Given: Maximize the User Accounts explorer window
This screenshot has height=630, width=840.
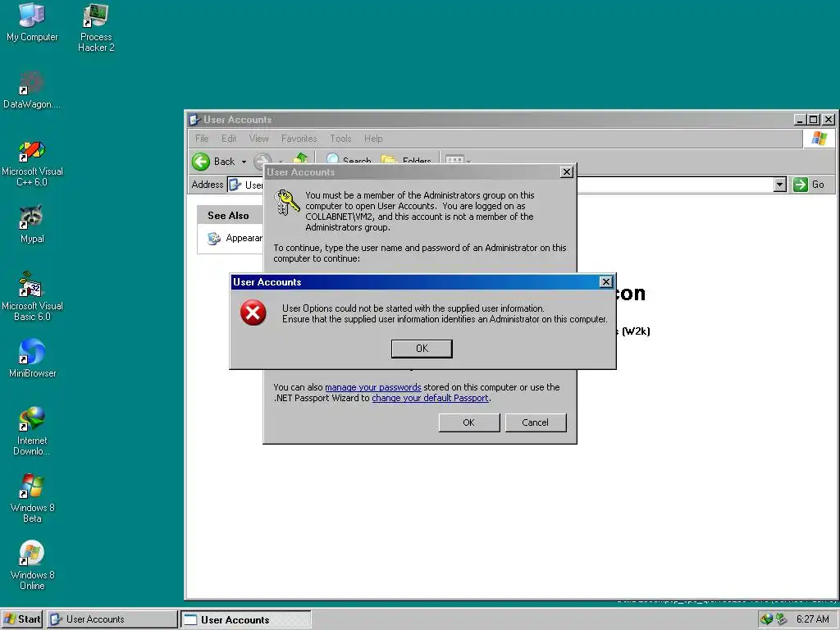Looking at the screenshot, I should tap(813, 120).
